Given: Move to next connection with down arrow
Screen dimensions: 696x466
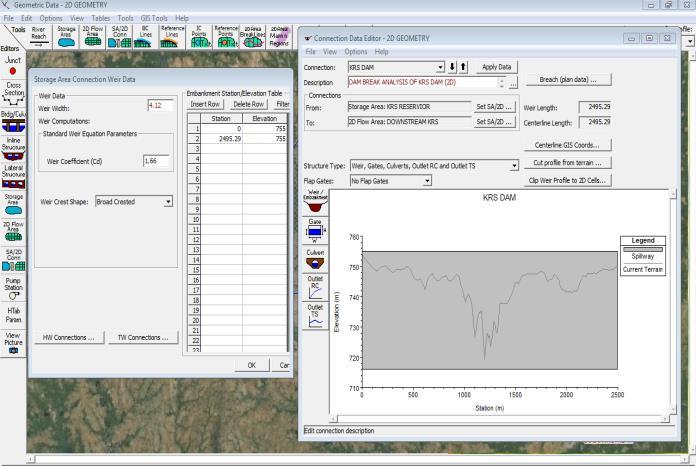Looking at the screenshot, I should pos(452,67).
